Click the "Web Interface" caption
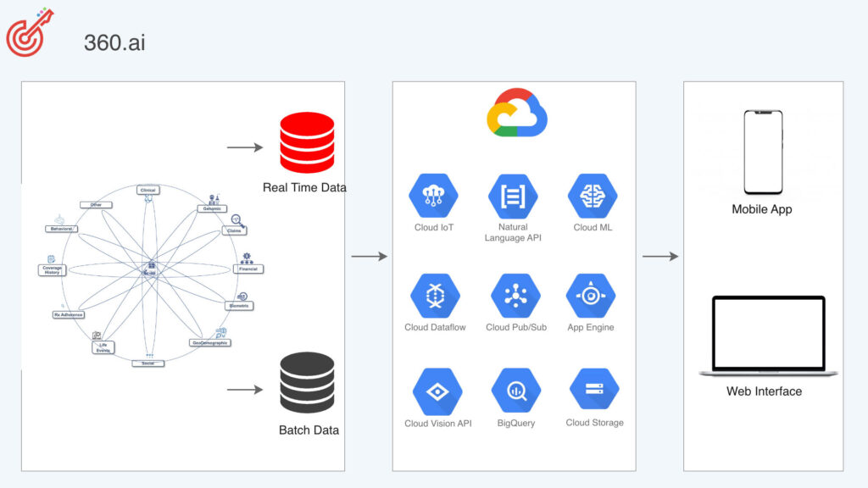868x488 pixels. click(x=764, y=391)
